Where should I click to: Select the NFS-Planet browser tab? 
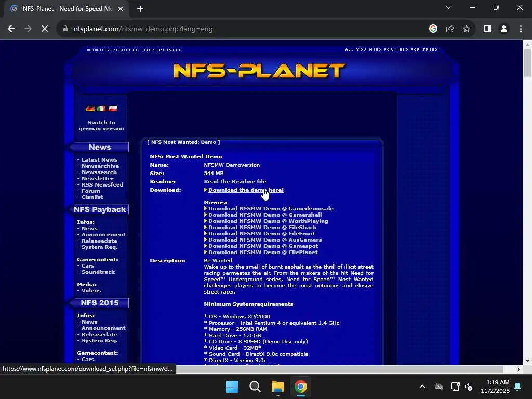[66, 9]
